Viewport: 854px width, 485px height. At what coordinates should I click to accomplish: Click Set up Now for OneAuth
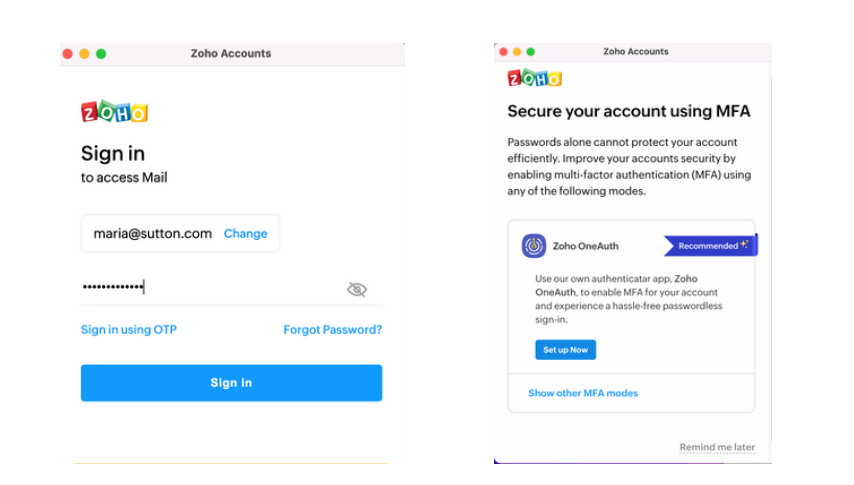coord(565,350)
